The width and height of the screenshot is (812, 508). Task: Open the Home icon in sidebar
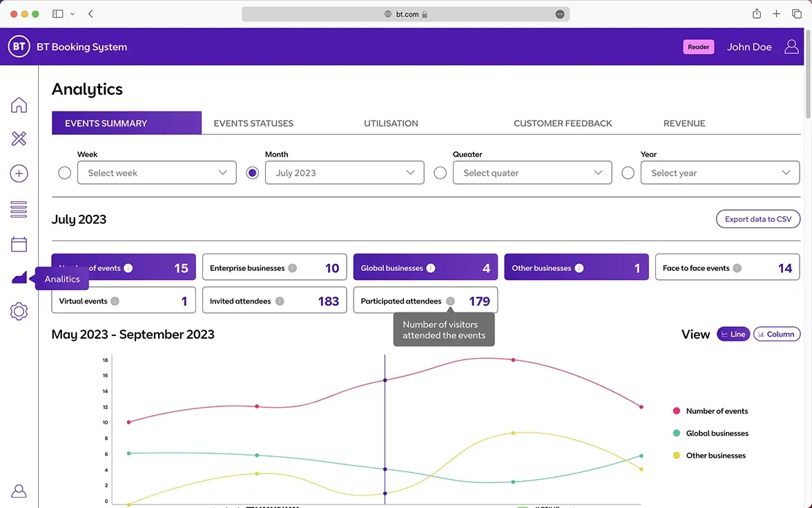[x=19, y=105]
